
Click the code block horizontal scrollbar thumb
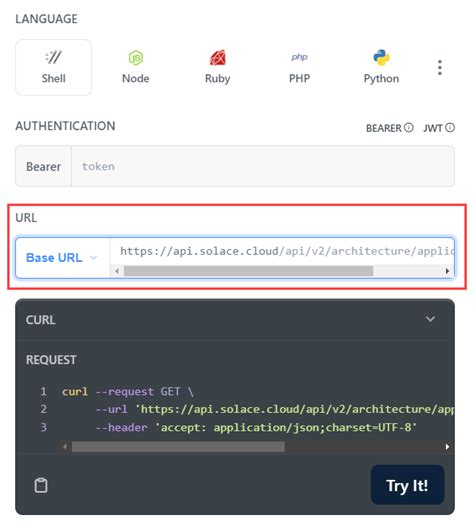click(x=178, y=447)
